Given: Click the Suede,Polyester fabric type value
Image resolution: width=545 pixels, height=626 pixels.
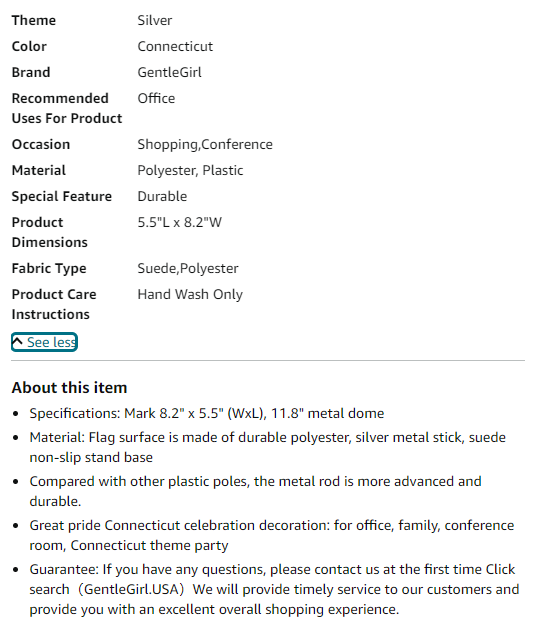Looking at the screenshot, I should click(188, 268).
